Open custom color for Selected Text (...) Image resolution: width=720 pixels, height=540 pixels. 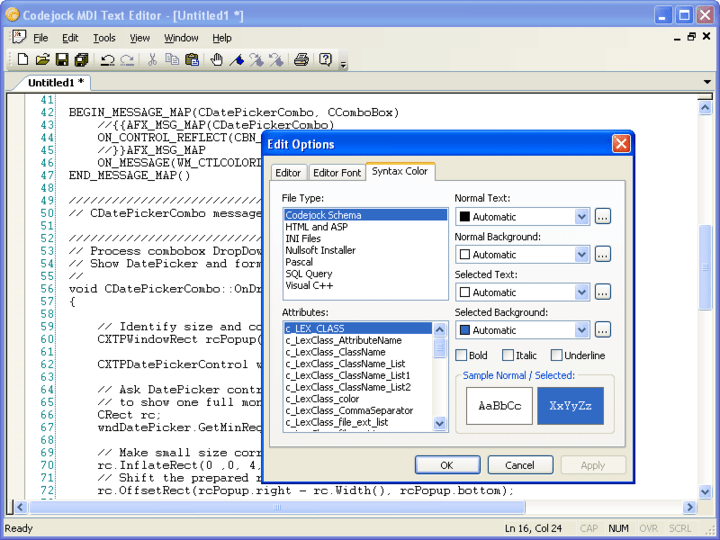602,292
